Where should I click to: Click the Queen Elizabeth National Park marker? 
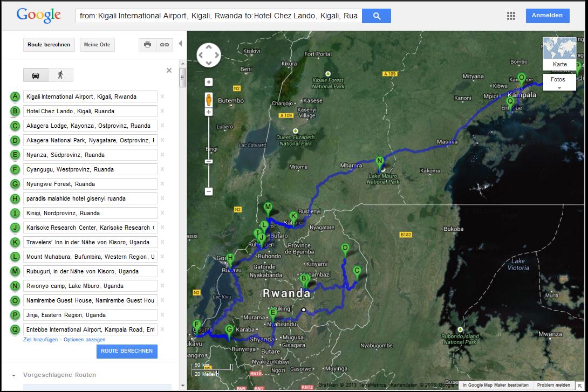point(296,131)
